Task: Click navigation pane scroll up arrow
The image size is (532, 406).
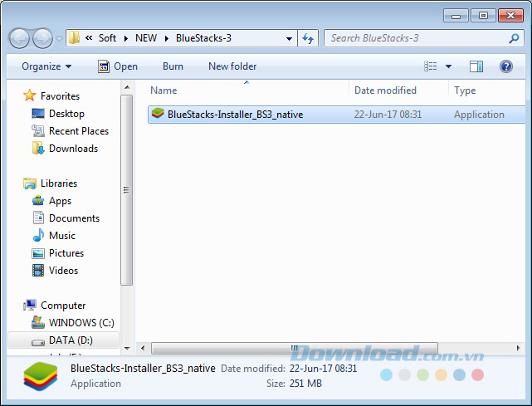Action: tap(127, 87)
